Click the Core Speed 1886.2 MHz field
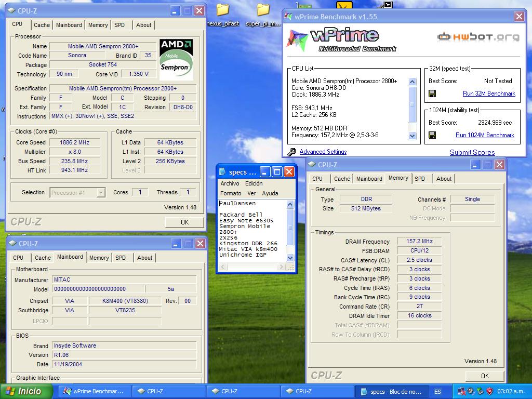Viewport: 532px width, 399px height. pyautogui.click(x=75, y=142)
